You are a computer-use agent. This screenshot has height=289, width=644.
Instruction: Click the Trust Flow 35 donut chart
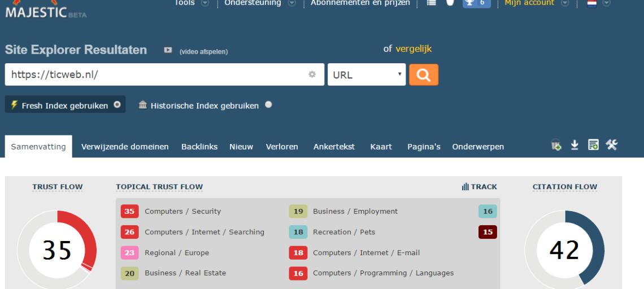(56, 250)
